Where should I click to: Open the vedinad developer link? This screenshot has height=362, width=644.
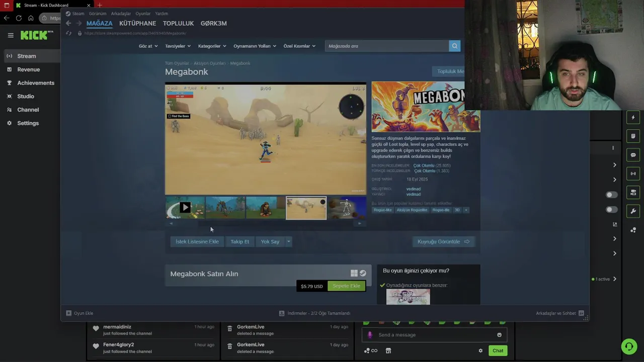(x=414, y=189)
